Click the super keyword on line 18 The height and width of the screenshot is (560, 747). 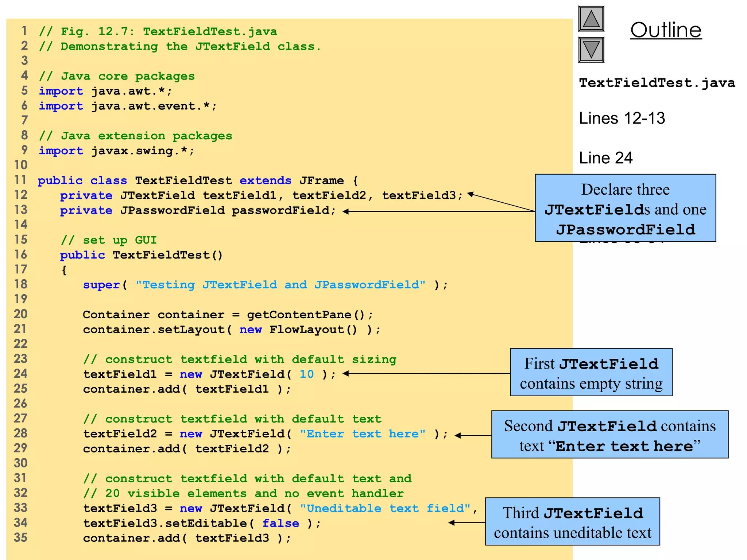(101, 285)
